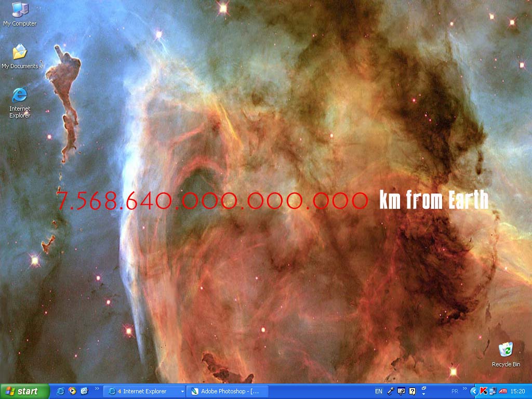The height and width of the screenshot is (399, 532).
Task: Show hidden notification area icons
Action: tap(474, 391)
